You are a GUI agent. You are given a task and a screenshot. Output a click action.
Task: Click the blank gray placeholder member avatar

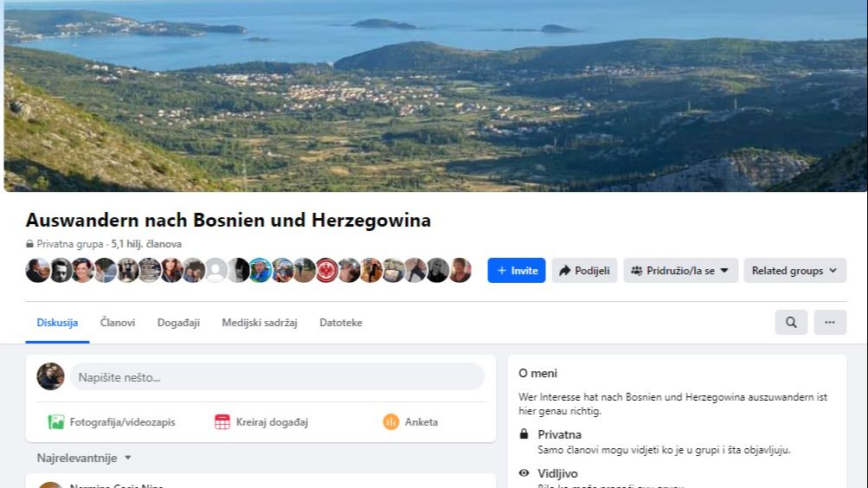coord(215,271)
